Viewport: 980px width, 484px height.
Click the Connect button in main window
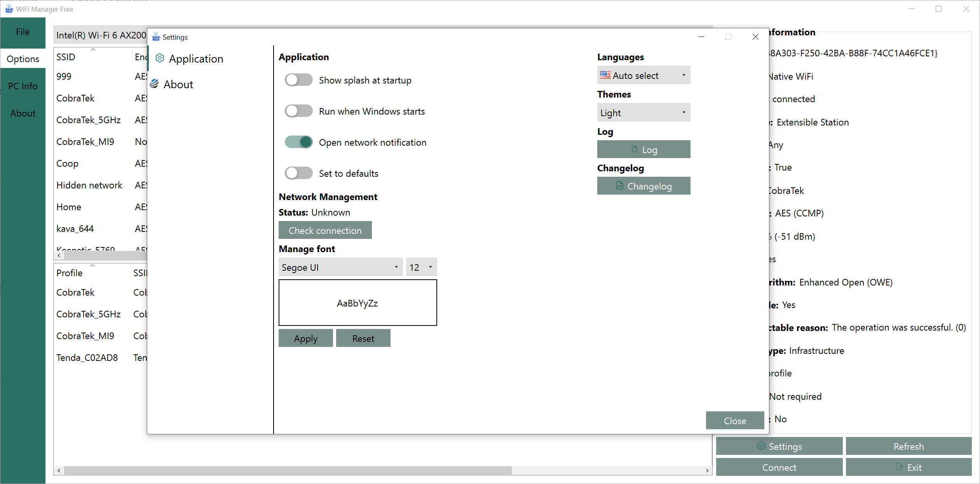[x=779, y=467]
